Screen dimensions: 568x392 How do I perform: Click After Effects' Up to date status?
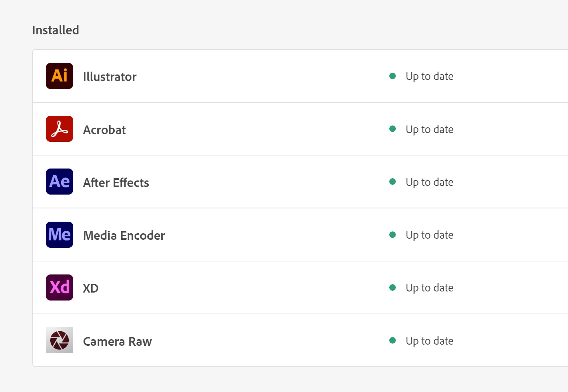tap(429, 182)
